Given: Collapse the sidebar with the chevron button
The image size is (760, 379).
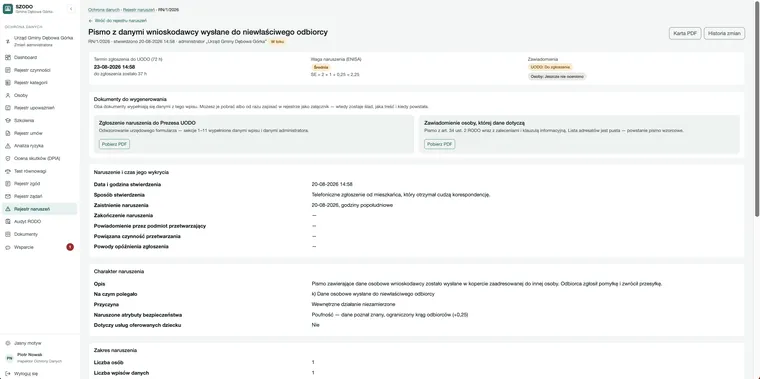Looking at the screenshot, I should [x=71, y=9].
